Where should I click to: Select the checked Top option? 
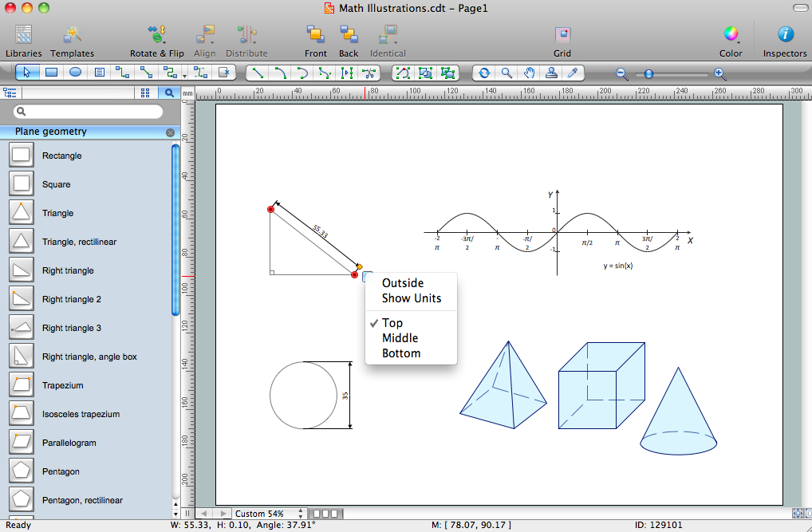point(392,323)
